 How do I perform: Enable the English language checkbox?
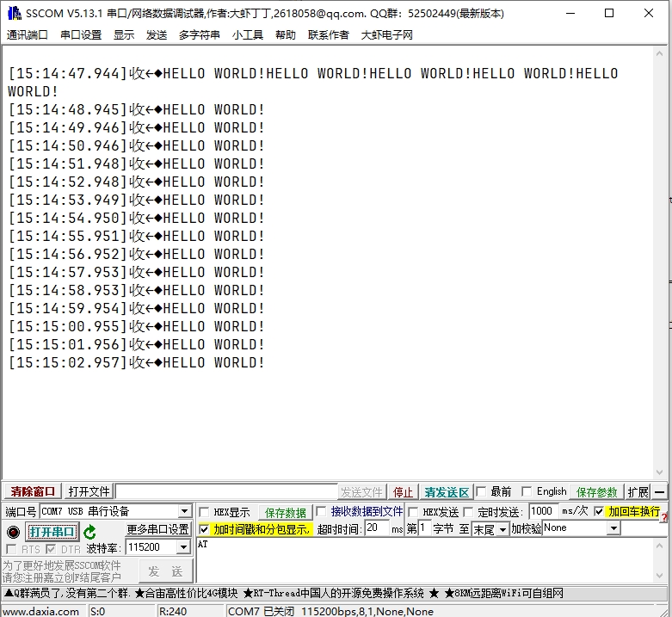[x=527, y=491]
